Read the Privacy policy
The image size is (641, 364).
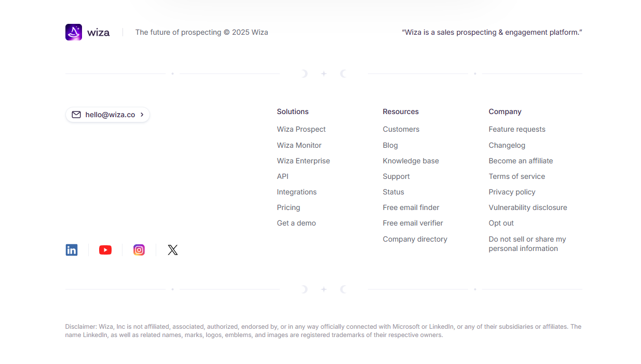[512, 192]
